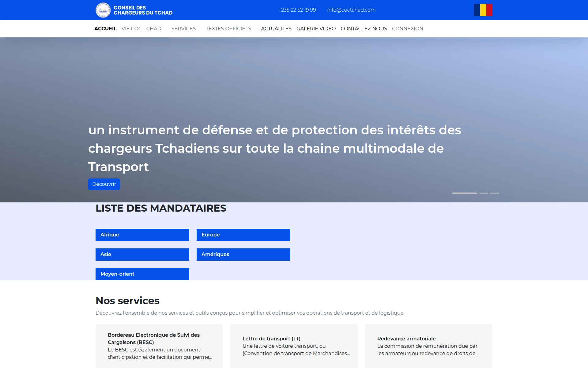Click the Découvrir button

coord(104,184)
